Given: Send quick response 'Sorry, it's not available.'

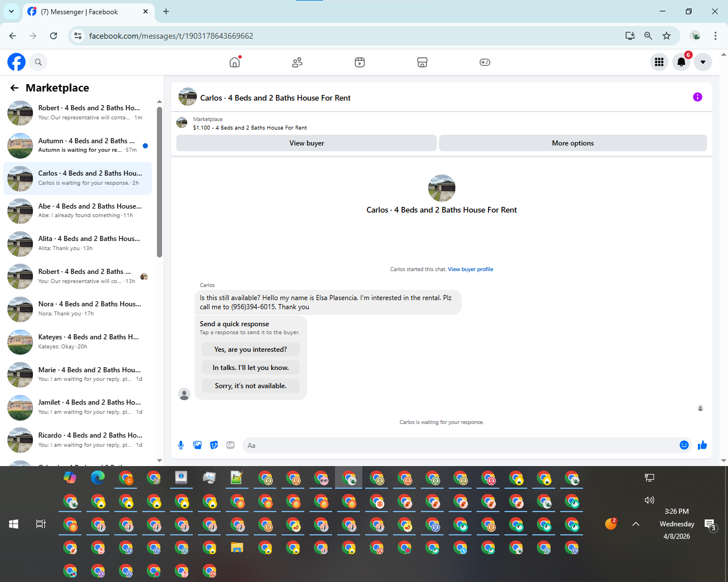Looking at the screenshot, I should pyautogui.click(x=251, y=386).
